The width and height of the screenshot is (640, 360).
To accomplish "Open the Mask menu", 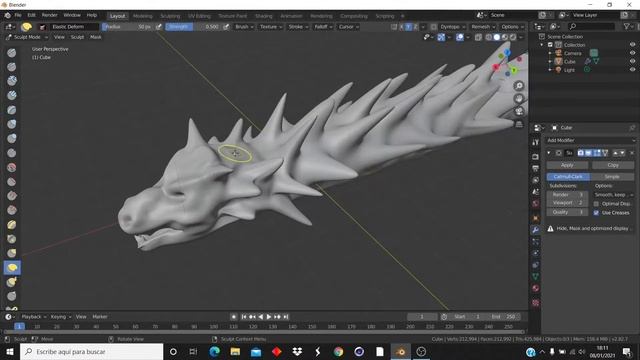I will point(96,37).
